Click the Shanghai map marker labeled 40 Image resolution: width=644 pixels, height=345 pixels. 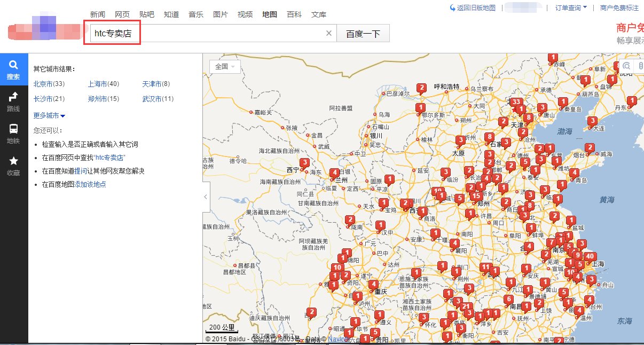click(x=590, y=257)
